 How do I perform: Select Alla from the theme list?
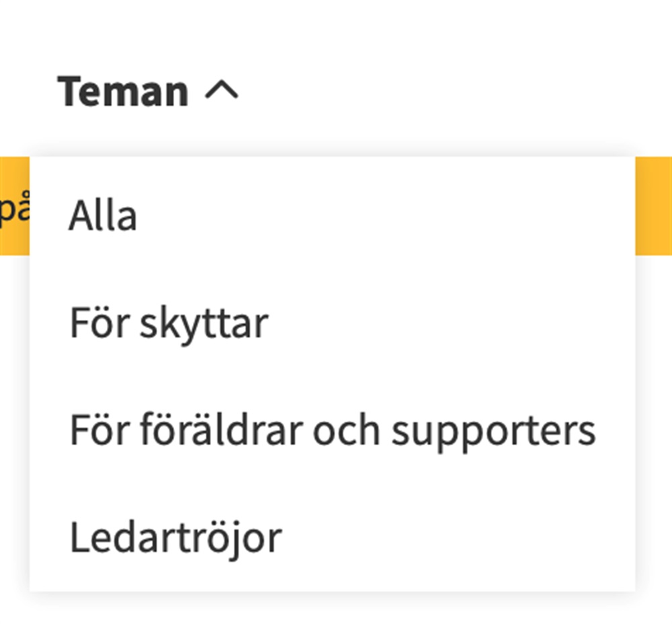pos(103,217)
